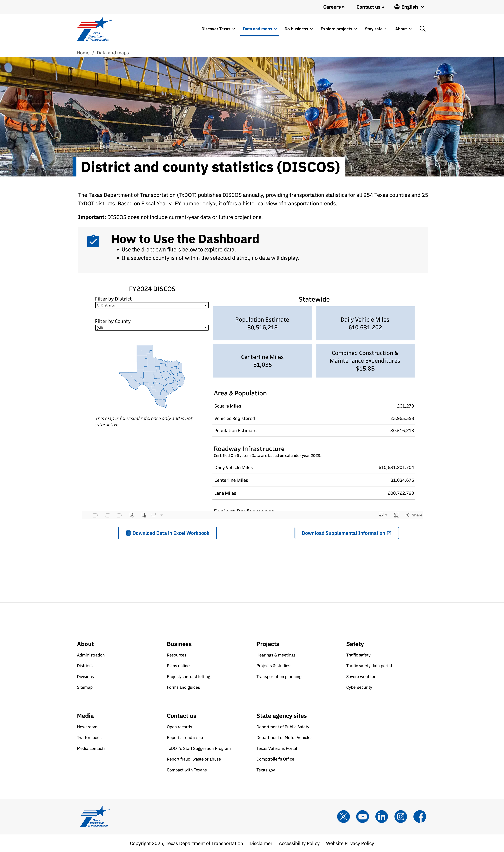Open Filter by District dropdown
Screen dimensions: 504x852
[151, 305]
